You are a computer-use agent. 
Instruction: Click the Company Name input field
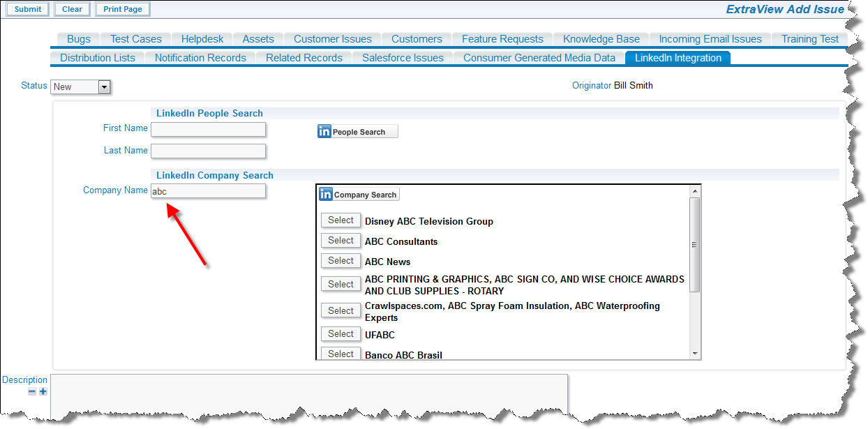[x=208, y=191]
